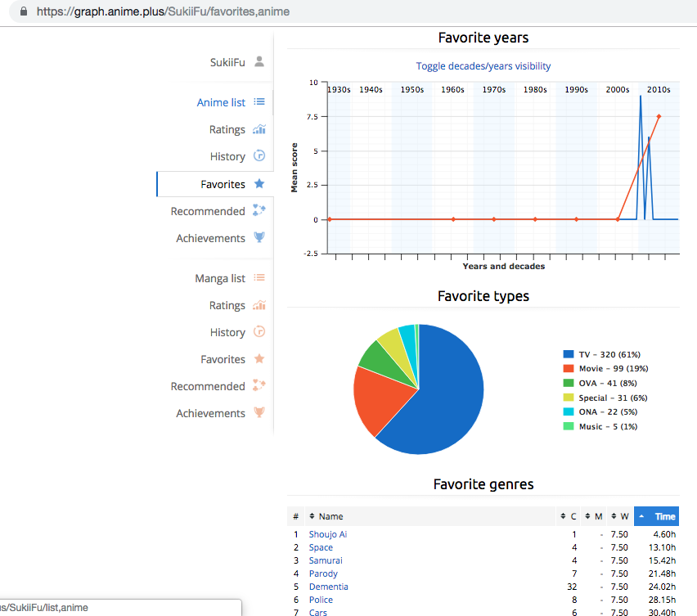Image resolution: width=697 pixels, height=616 pixels.
Task: Open manga Recommended menu item
Action: pyautogui.click(x=208, y=386)
